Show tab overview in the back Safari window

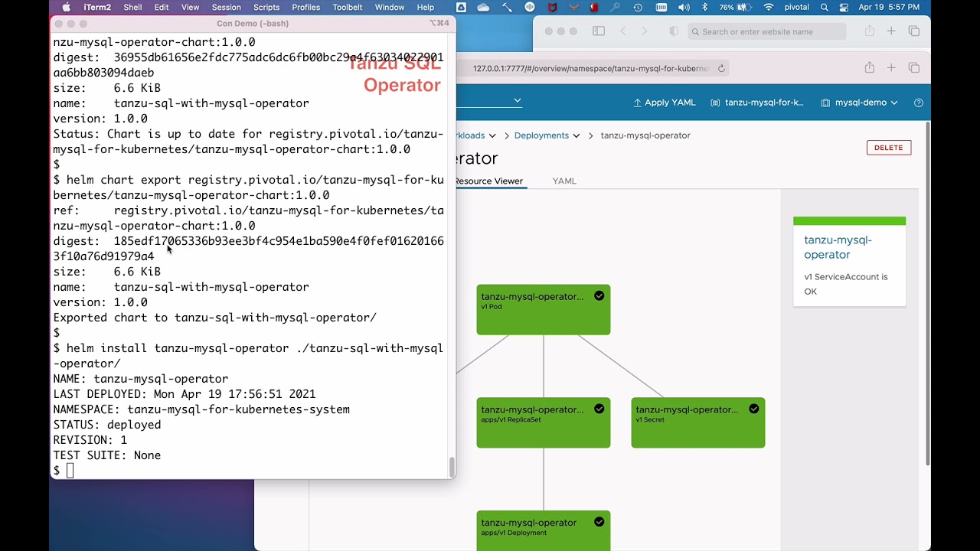(x=913, y=31)
